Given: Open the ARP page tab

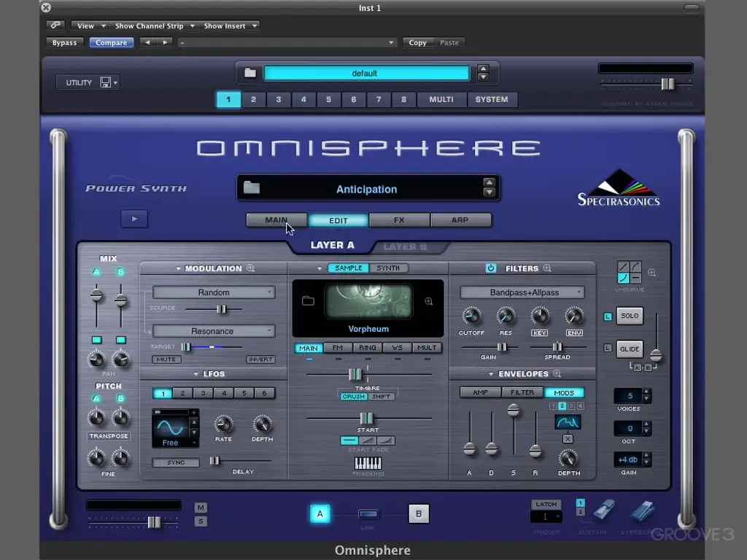Looking at the screenshot, I should tap(460, 220).
